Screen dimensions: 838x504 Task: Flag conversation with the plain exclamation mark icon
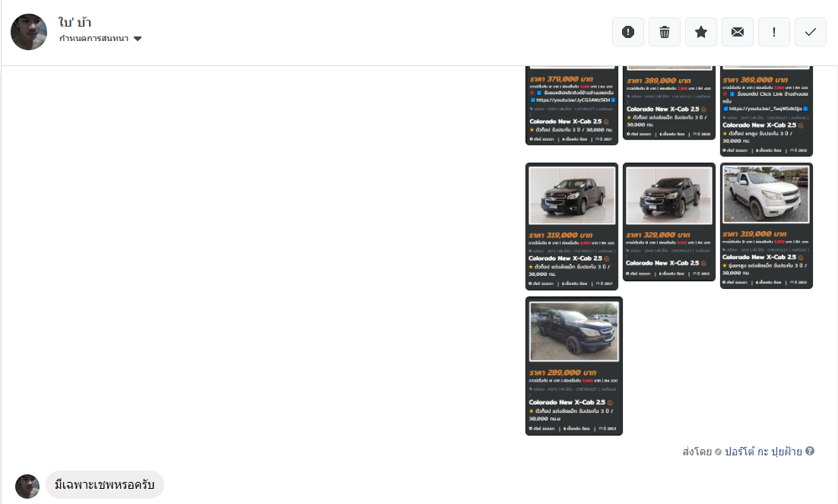pyautogui.click(x=774, y=32)
